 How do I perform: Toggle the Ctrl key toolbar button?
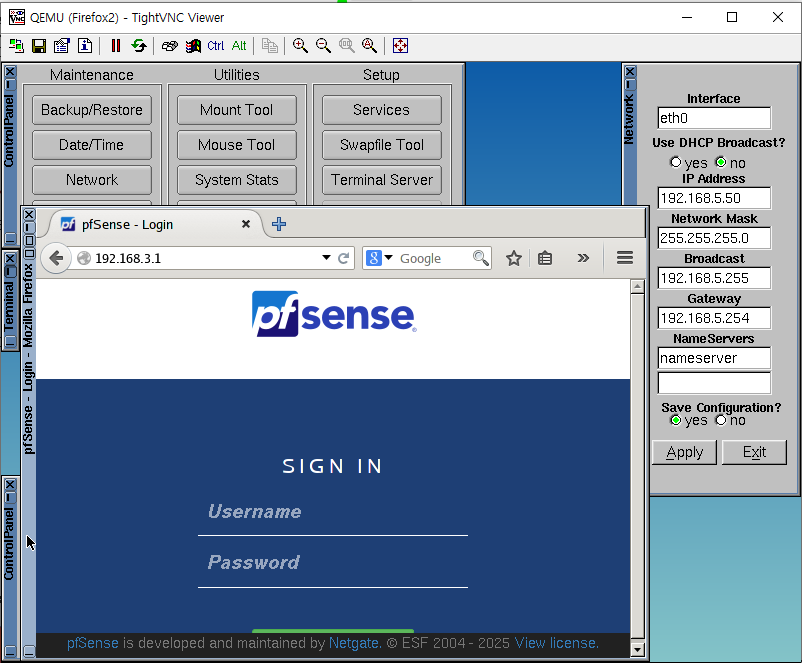click(x=215, y=46)
